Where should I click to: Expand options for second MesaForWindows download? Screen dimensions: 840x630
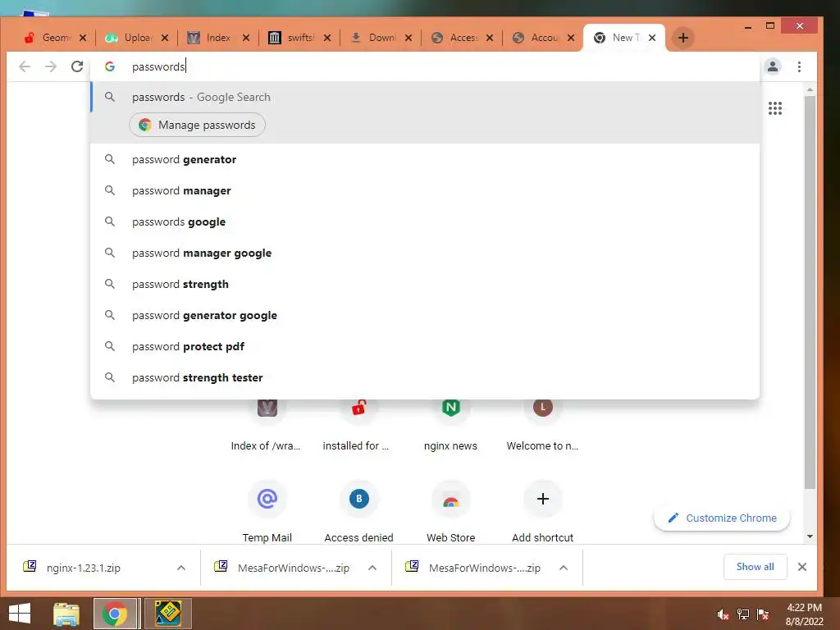point(564,568)
